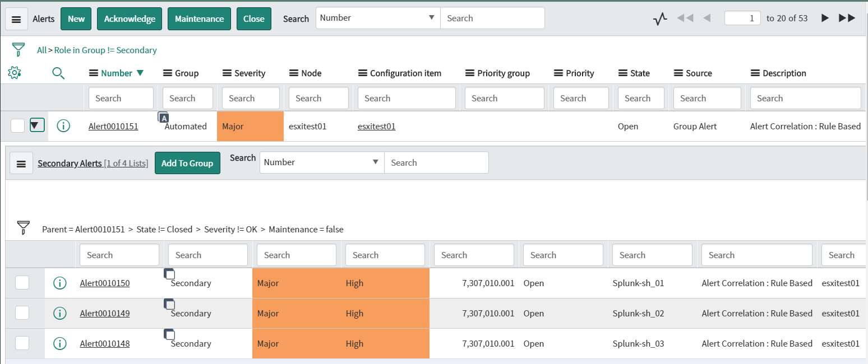Open the main hamburger menu beside Alerts
The image size is (868, 364).
coord(16,18)
